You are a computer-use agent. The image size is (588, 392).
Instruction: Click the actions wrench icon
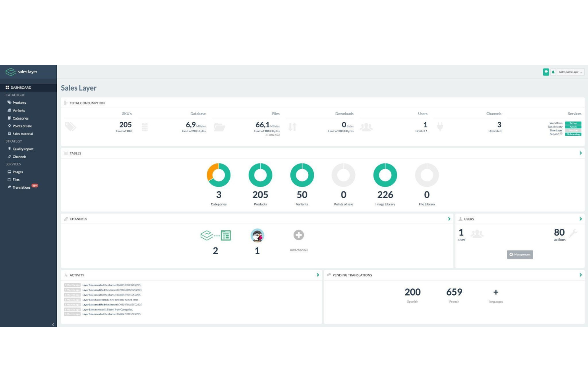click(573, 234)
